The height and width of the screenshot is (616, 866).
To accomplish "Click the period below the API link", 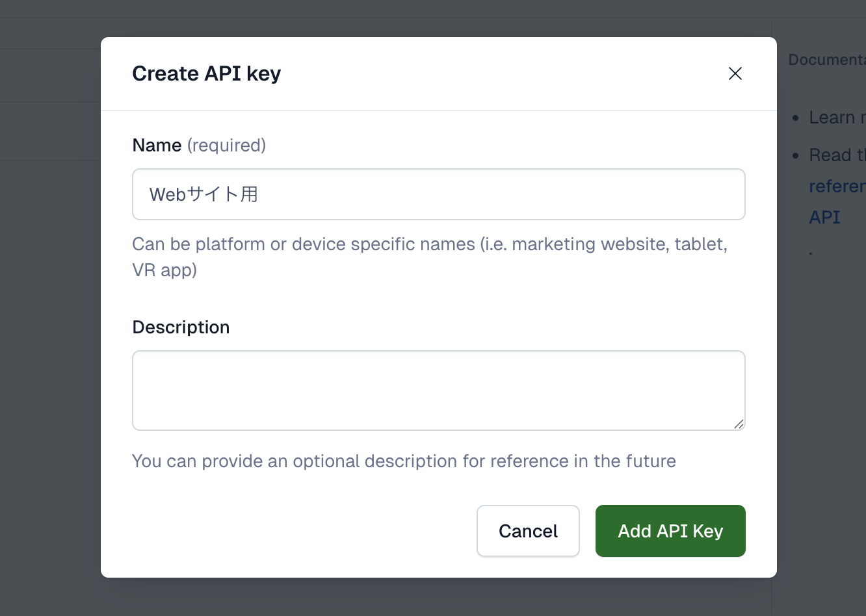I will click(x=811, y=252).
